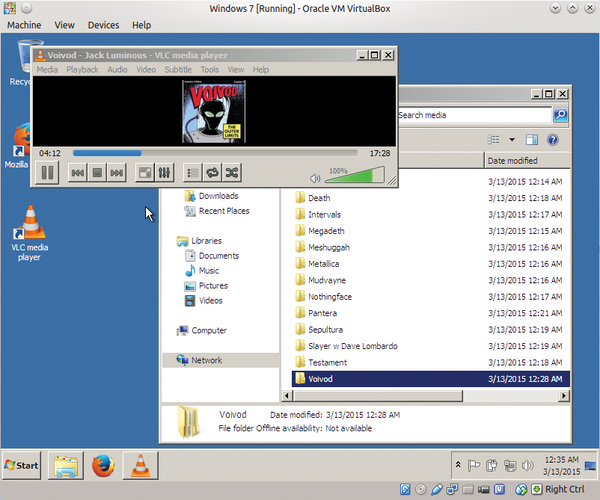
Task: Show the VLC playlist
Action: click(193, 173)
